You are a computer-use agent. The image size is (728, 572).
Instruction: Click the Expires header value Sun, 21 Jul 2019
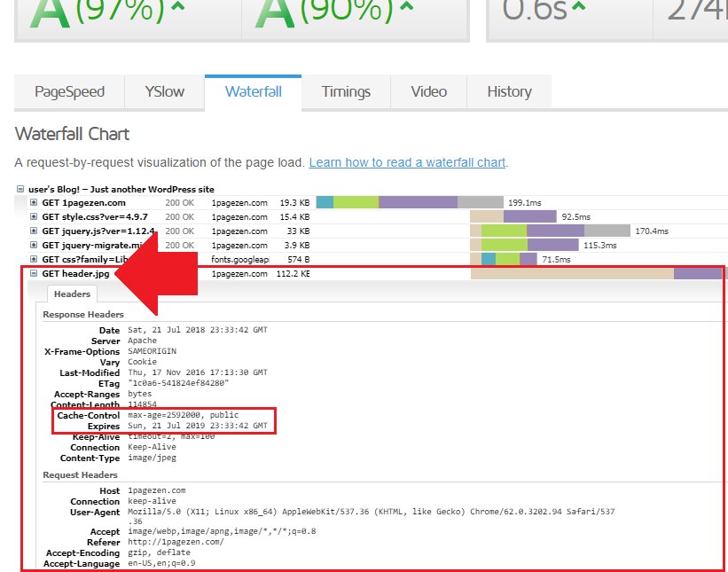coord(198,426)
